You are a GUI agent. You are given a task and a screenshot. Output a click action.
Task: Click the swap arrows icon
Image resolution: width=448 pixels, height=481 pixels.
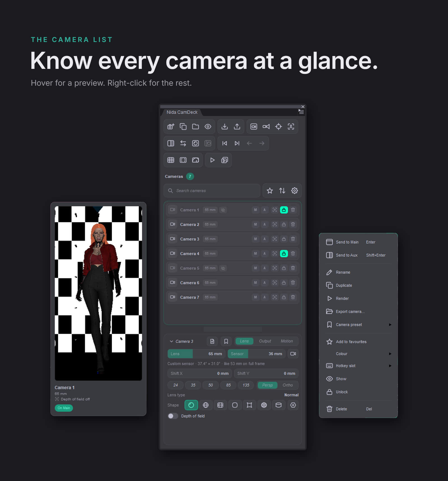point(183,143)
